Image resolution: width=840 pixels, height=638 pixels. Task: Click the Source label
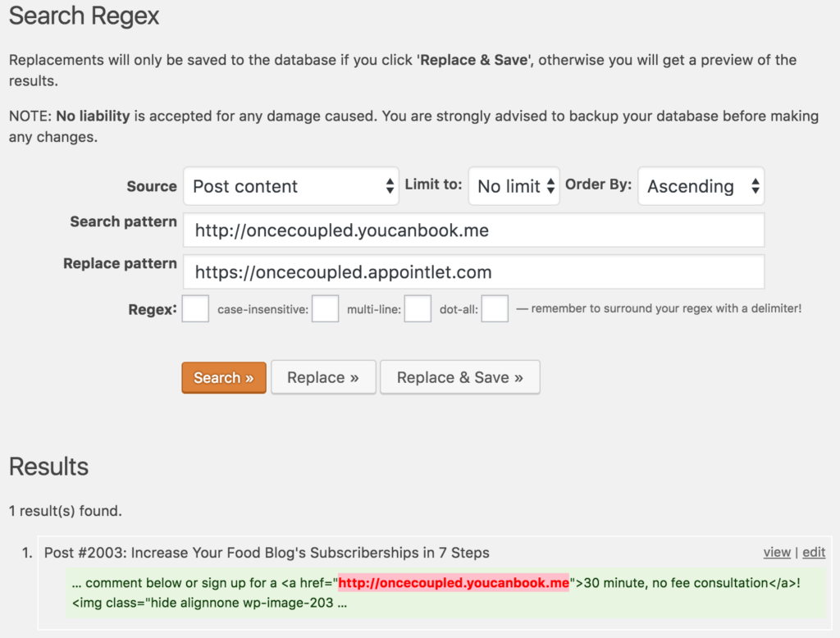coord(152,186)
